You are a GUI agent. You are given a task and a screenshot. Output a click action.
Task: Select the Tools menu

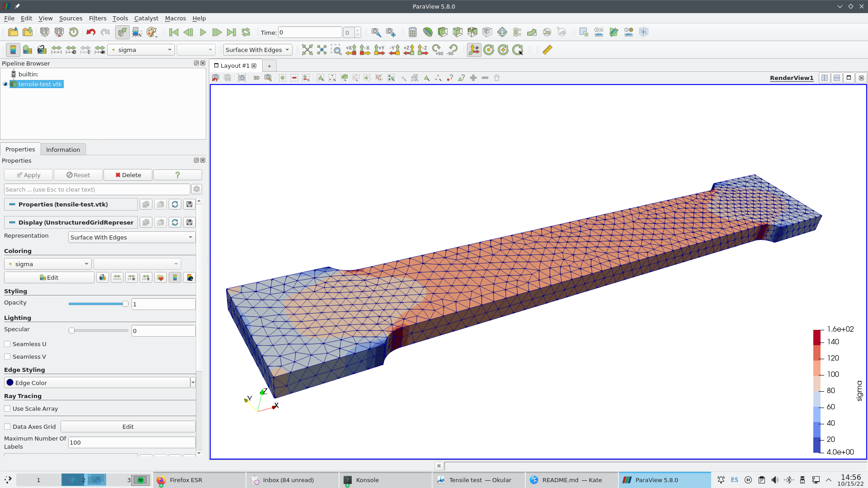120,18
